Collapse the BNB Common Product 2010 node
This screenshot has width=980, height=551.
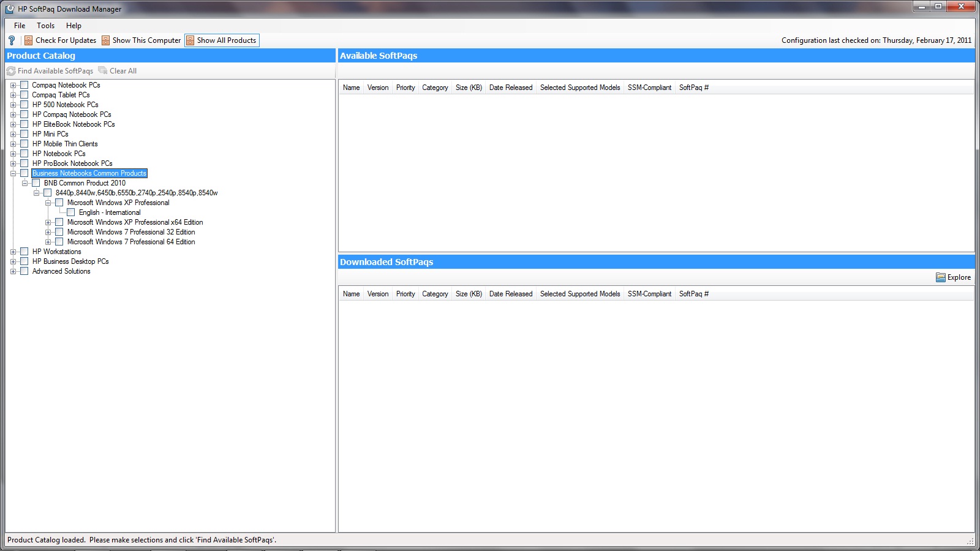24,183
